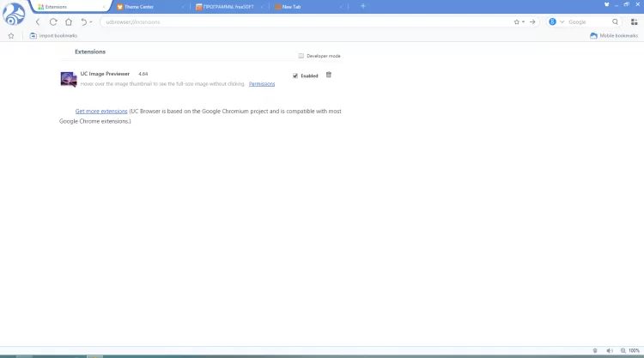Image resolution: width=644 pixels, height=358 pixels.
Task: Select the UC Image Previewer name text
Action: pos(105,74)
